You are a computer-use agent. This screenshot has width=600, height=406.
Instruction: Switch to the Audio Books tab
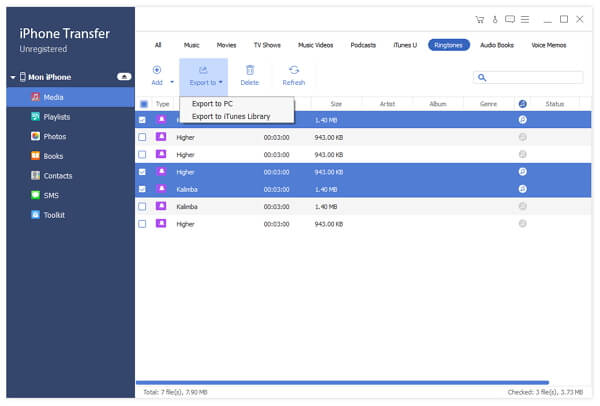pos(497,45)
